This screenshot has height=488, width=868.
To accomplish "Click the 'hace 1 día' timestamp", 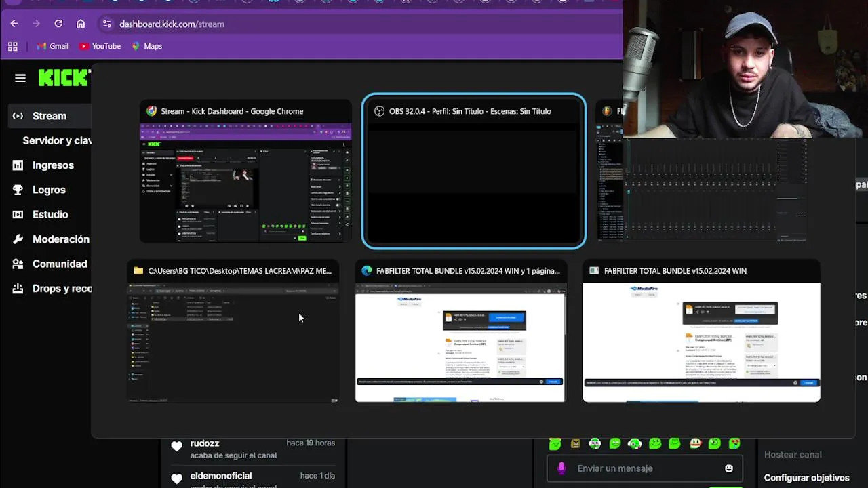I will [x=318, y=476].
